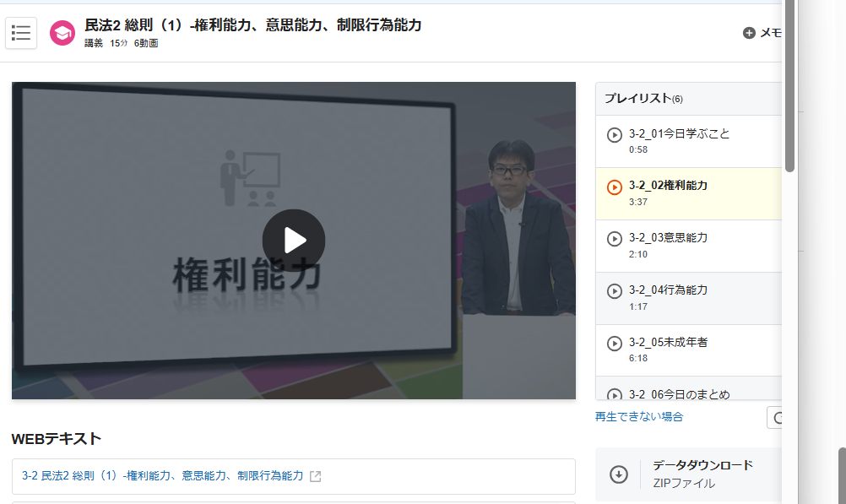Select 3-2_06今日のまとめ in the playlist
The width and height of the screenshot is (846, 504).
(679, 393)
